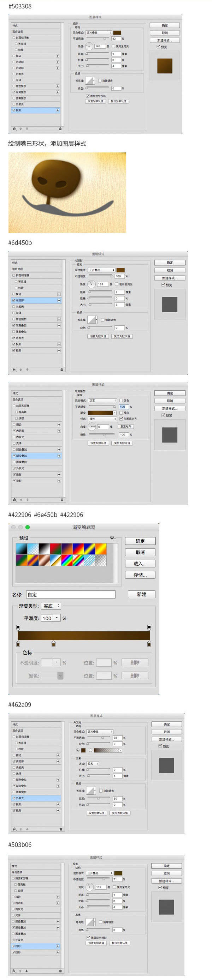
Task: Click the 载入... button in Gradient Editor
Action: [x=140, y=564]
